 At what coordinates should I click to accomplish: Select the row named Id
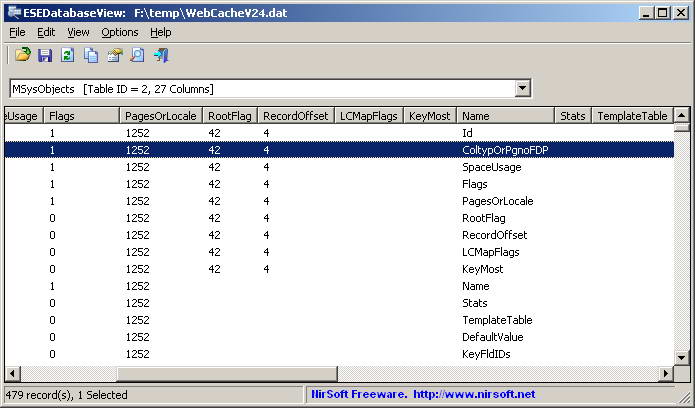pos(339,133)
